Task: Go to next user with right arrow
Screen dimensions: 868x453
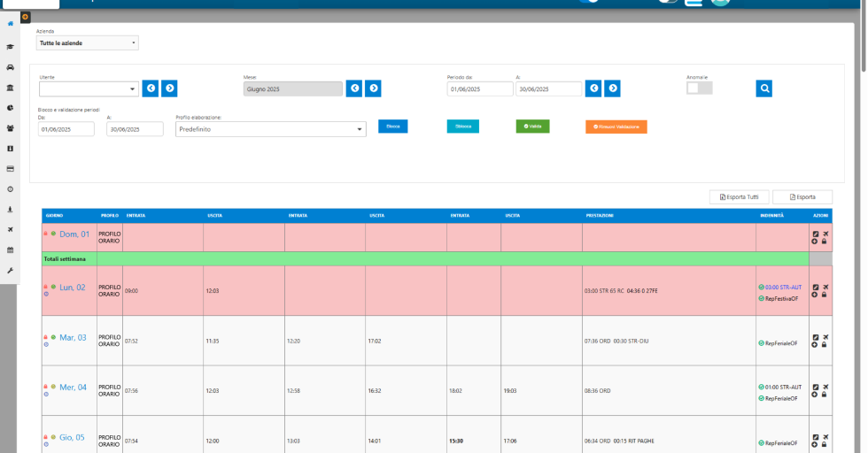Action: click(x=169, y=88)
